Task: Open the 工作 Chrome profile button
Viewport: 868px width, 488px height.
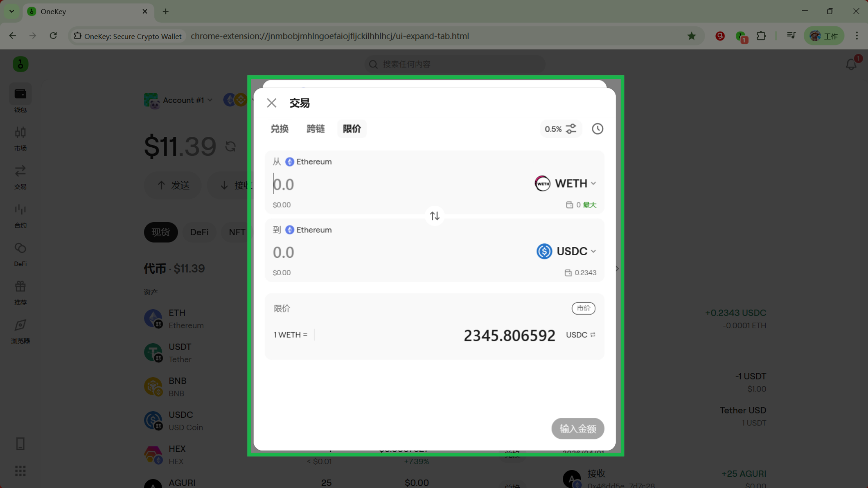Action: pyautogui.click(x=824, y=36)
